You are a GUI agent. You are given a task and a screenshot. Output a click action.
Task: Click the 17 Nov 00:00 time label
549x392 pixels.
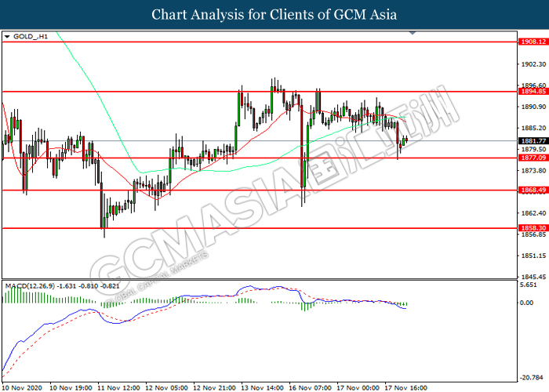pyautogui.click(x=358, y=388)
